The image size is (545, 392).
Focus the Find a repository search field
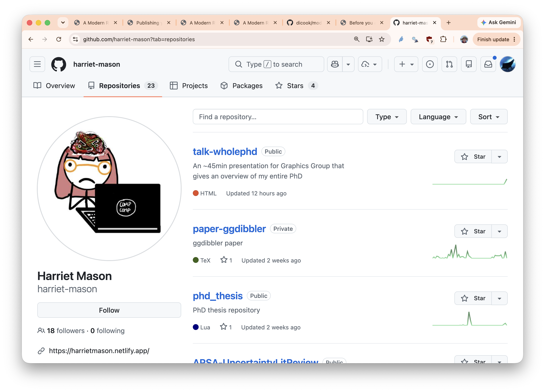tap(278, 117)
